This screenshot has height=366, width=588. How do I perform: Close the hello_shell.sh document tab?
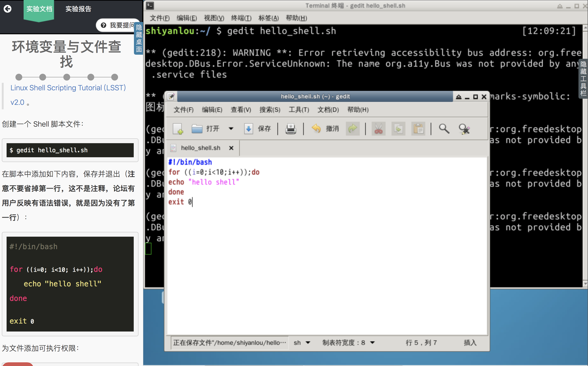pyautogui.click(x=231, y=148)
